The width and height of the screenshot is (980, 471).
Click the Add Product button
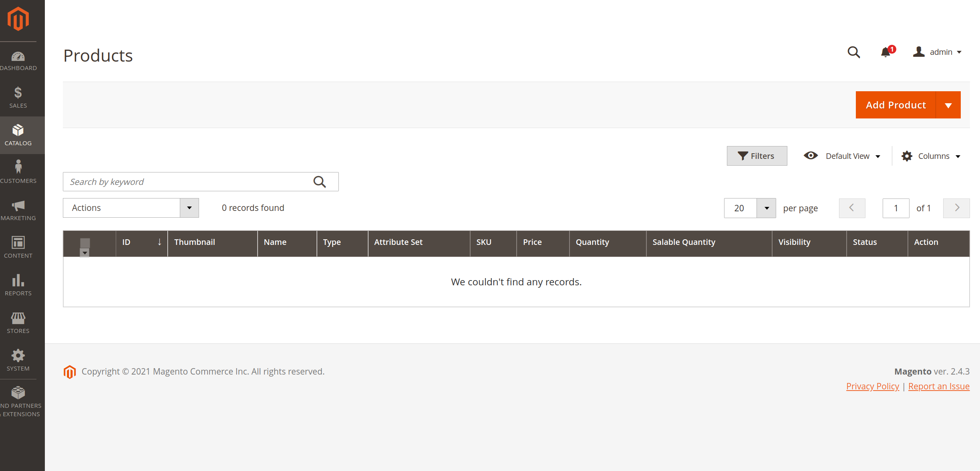(x=896, y=104)
